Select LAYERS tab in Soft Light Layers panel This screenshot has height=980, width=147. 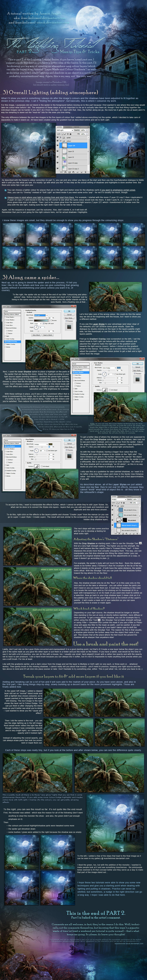59,127
